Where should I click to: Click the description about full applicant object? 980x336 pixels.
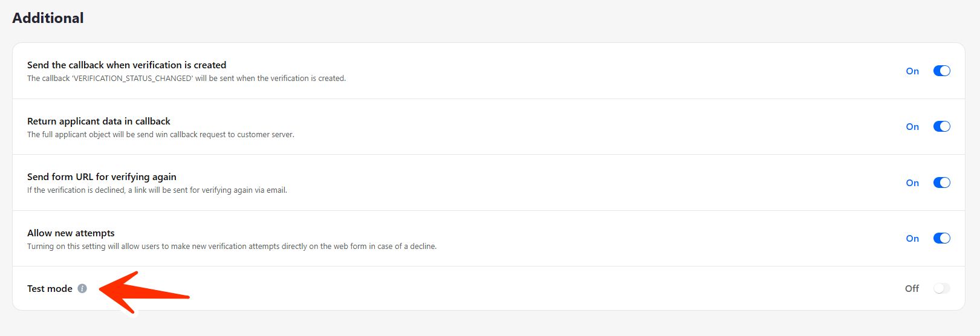pos(160,135)
